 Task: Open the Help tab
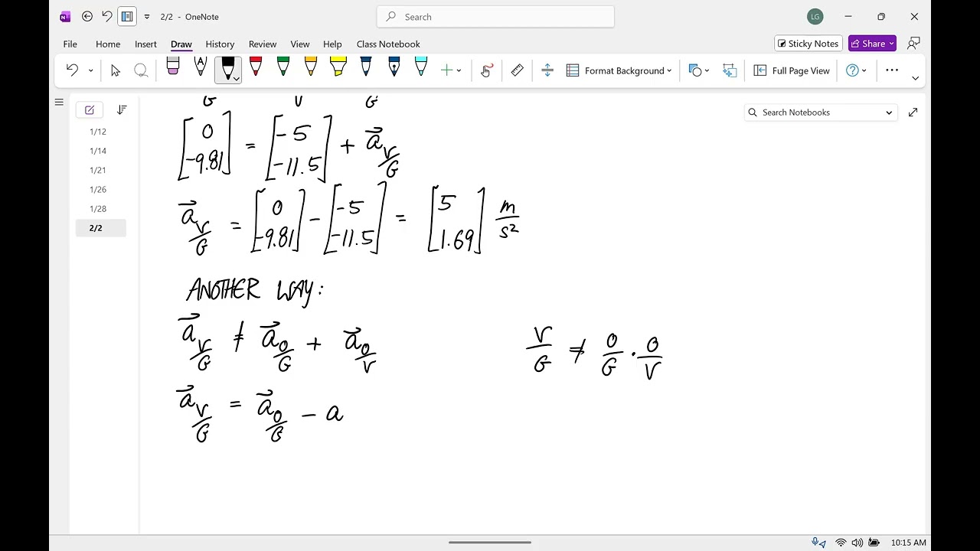coord(332,44)
